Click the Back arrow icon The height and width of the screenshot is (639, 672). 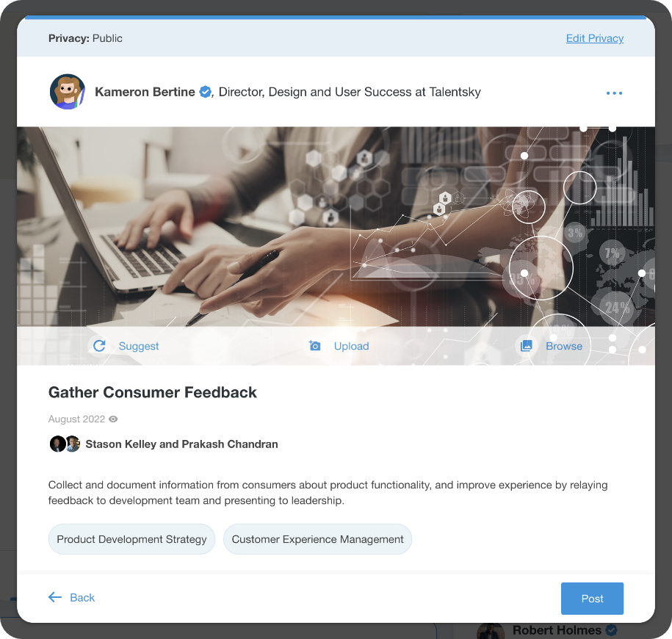[55, 597]
